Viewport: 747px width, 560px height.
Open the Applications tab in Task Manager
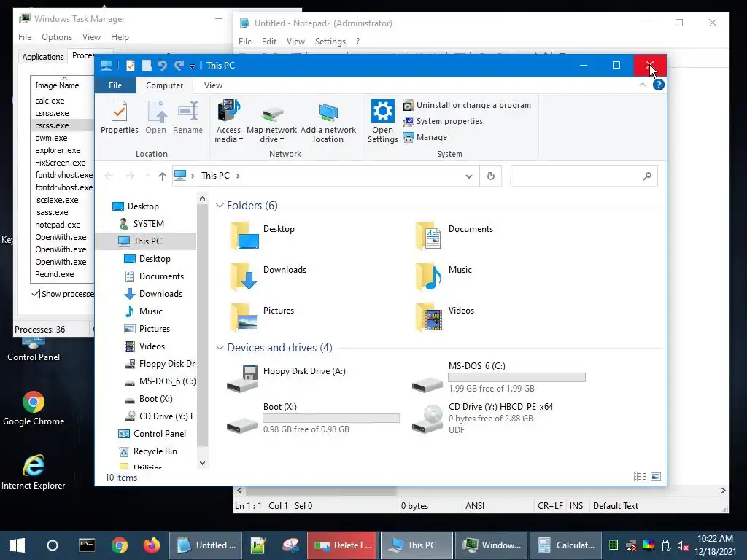pos(43,57)
